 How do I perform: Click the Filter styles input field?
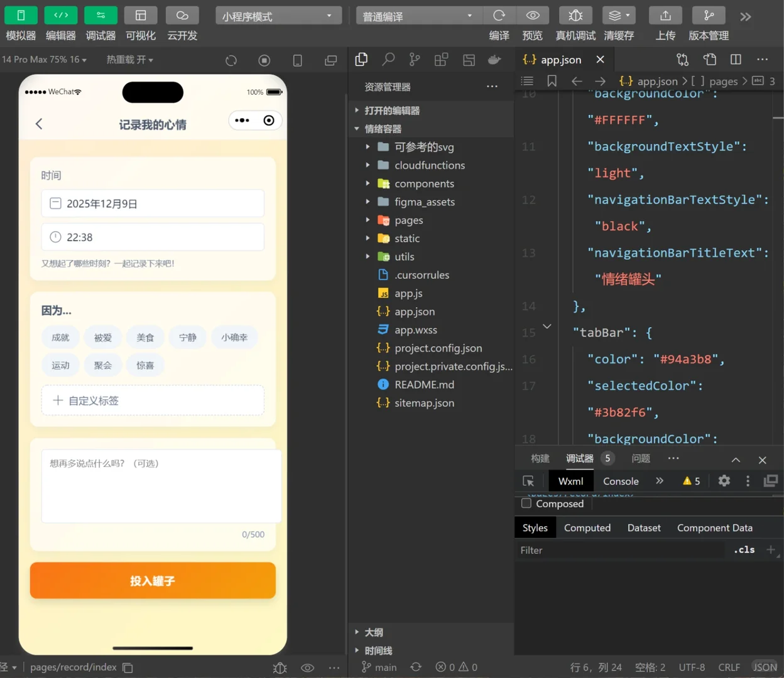click(619, 550)
